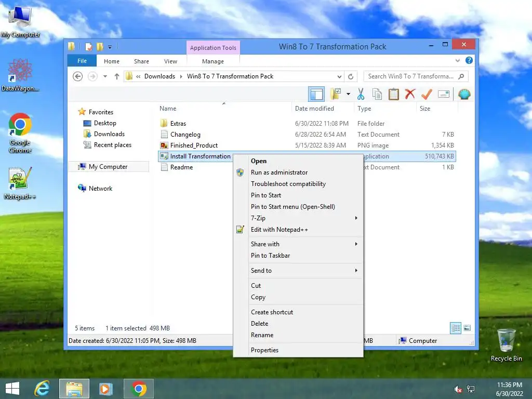Toggle the preview pane layout button
This screenshot has width=532, height=399.
point(316,95)
